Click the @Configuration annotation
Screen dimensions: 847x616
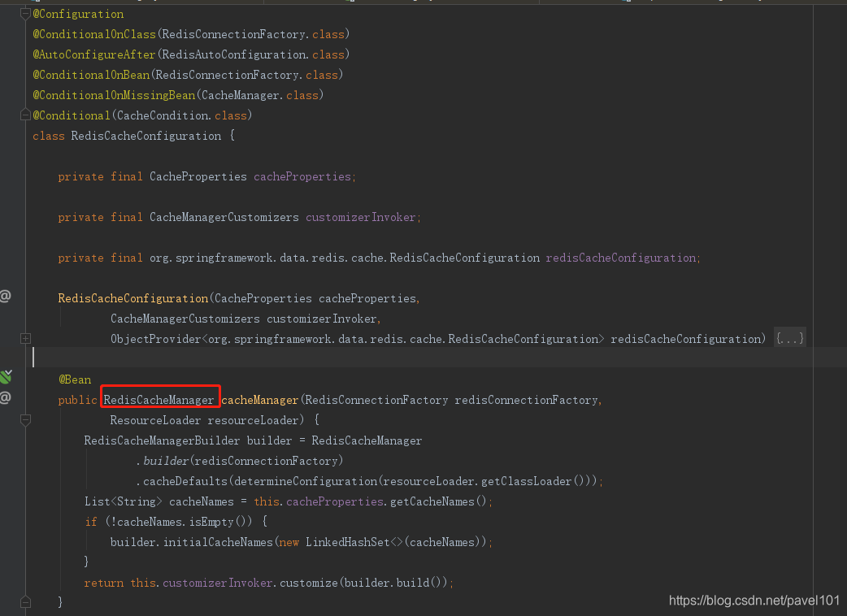[x=78, y=14]
